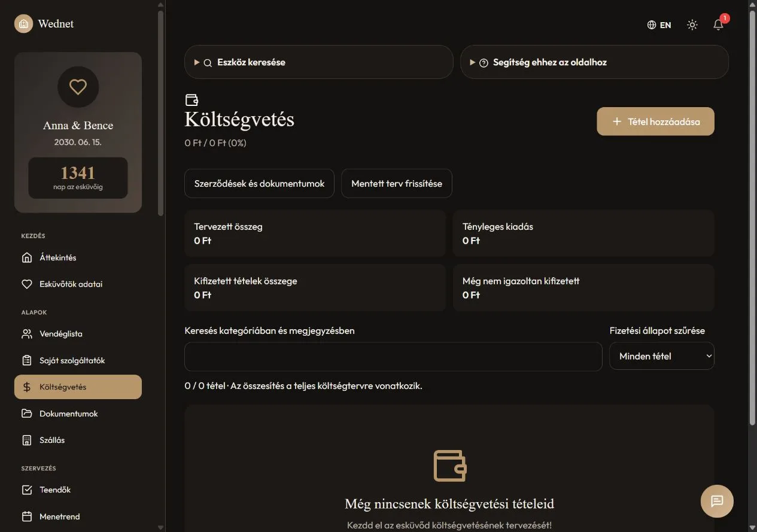Screen dimensions: 757x532
Task: Click the dollar icon beside Költségvetés
Action: (27, 387)
